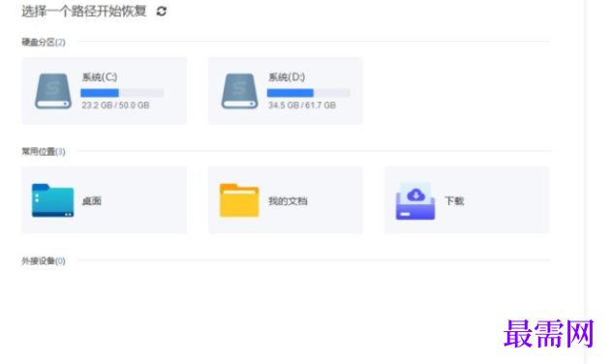The height and width of the screenshot is (364, 612).
Task: Click the 系统(D:) usage progress bar
Action: point(309,93)
